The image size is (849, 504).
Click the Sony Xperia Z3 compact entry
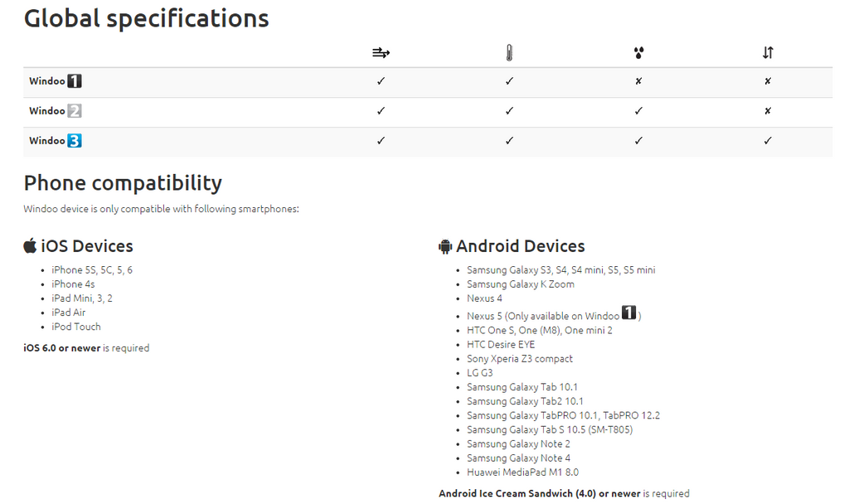(519, 359)
